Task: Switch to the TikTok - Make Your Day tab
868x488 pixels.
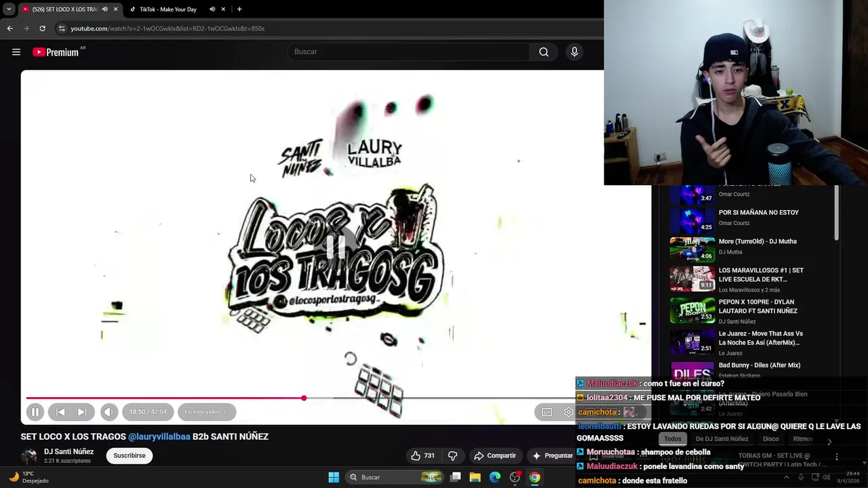Action: tap(167, 9)
